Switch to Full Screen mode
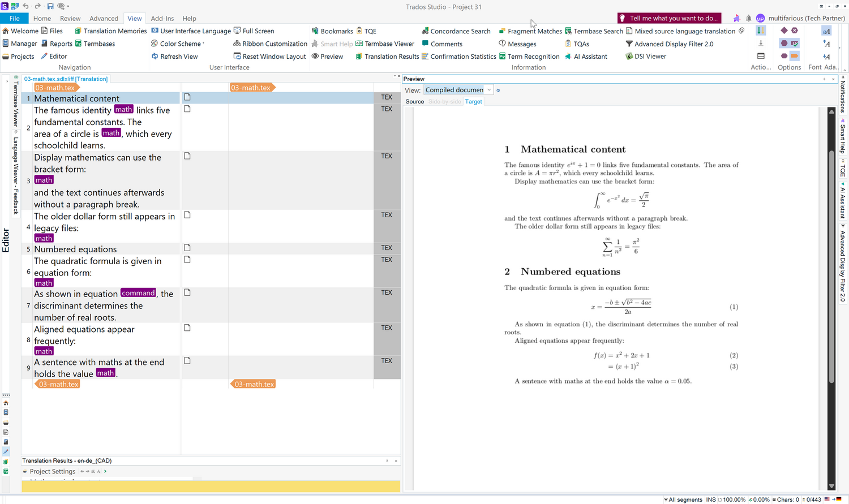The height and width of the screenshot is (504, 849). coord(254,31)
